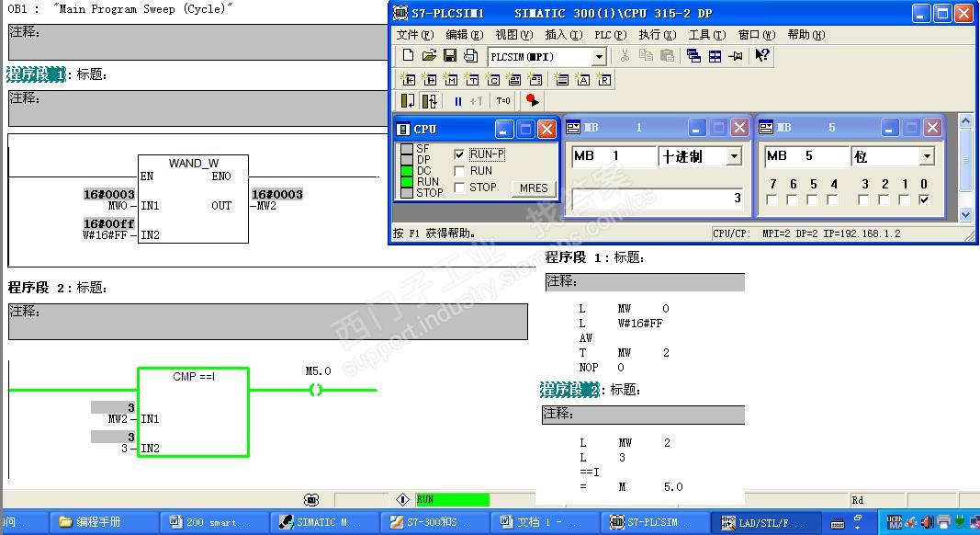The height and width of the screenshot is (535, 980).
Task: Toggle the always-on-top pushpin icon
Action: (x=737, y=56)
